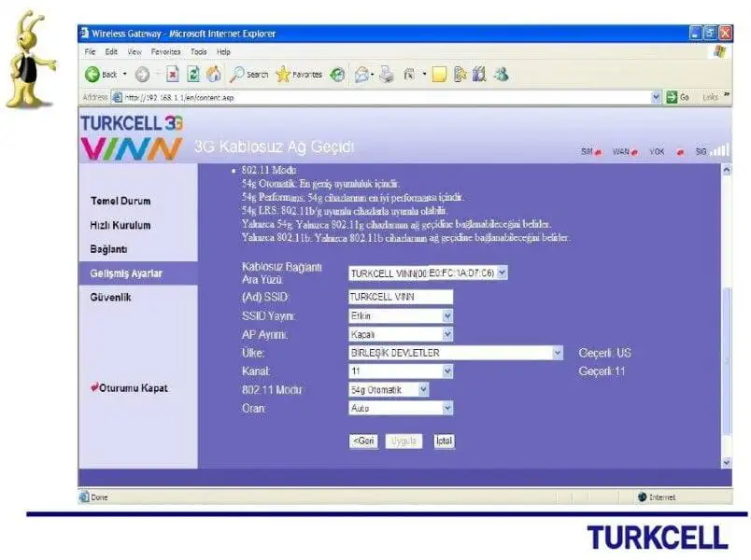Open the Back button history dropdown arrow

point(125,74)
